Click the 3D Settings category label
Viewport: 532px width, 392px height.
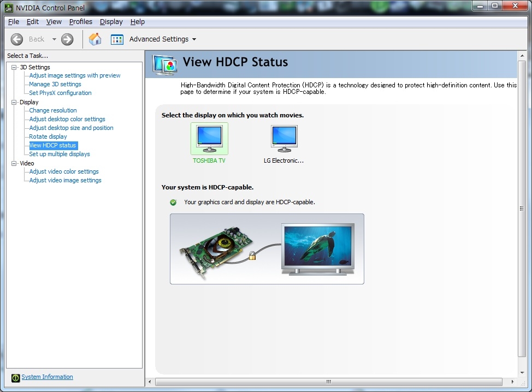click(35, 67)
